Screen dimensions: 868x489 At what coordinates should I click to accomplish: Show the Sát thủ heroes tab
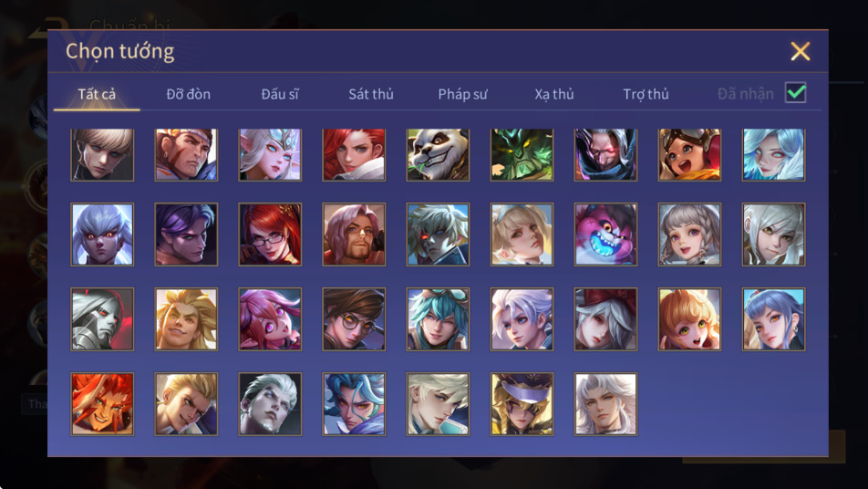coord(371,94)
